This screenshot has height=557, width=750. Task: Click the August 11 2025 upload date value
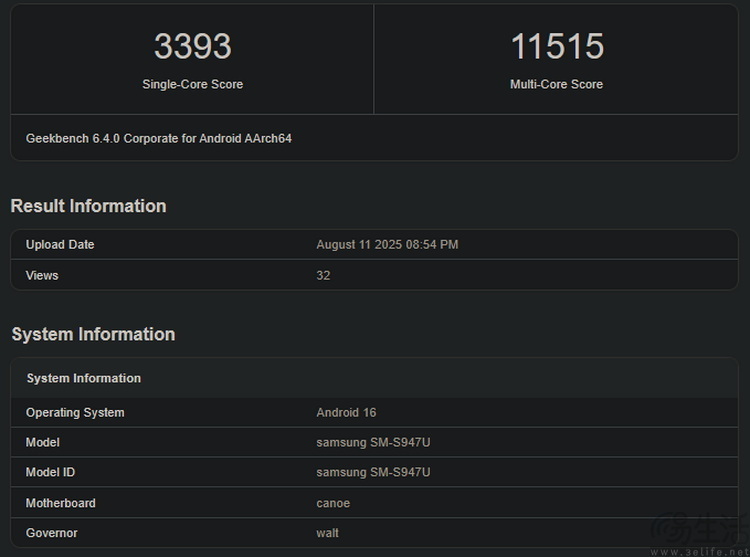387,244
